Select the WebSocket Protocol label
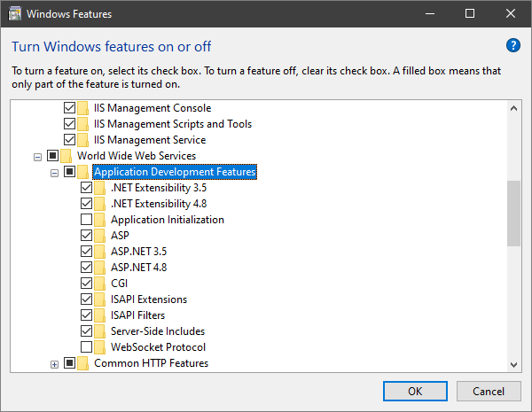The height and width of the screenshot is (412, 532). click(158, 347)
